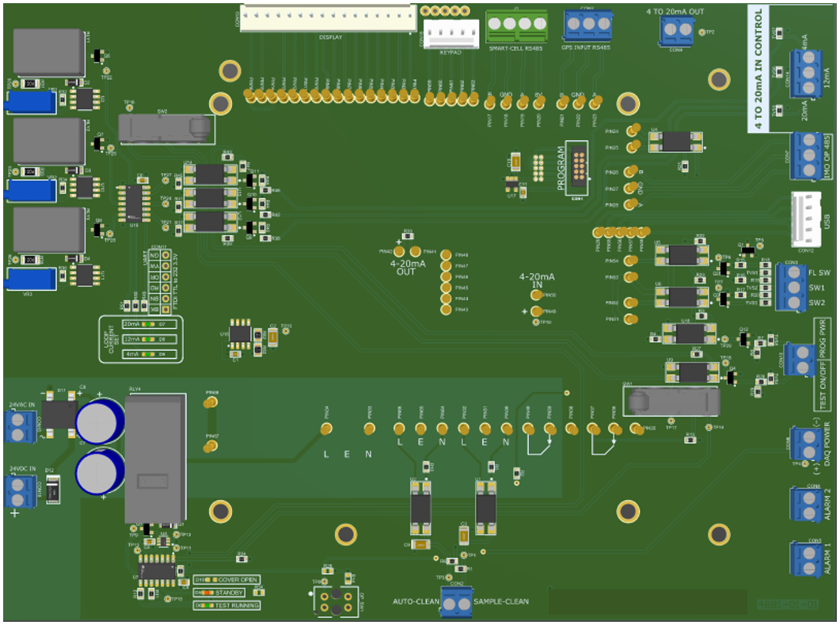
Task: Click the '4-20mA OUT' text at board center
Action: pos(407,268)
